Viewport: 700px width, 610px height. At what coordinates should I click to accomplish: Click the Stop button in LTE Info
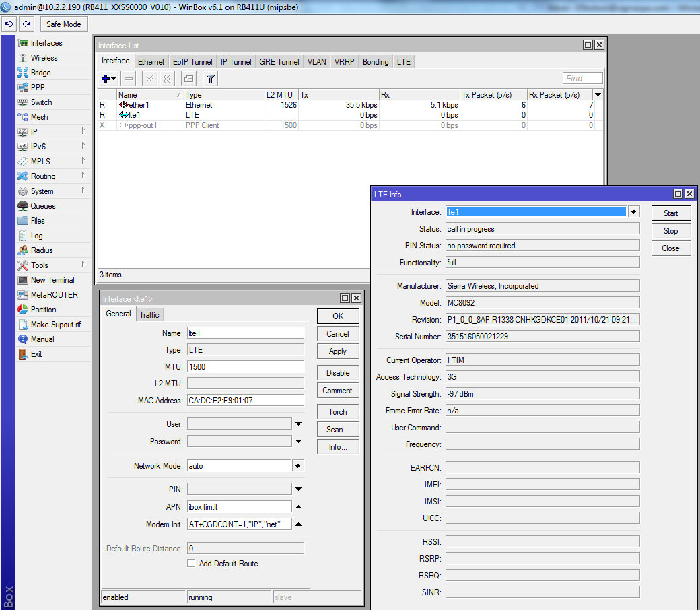point(670,231)
